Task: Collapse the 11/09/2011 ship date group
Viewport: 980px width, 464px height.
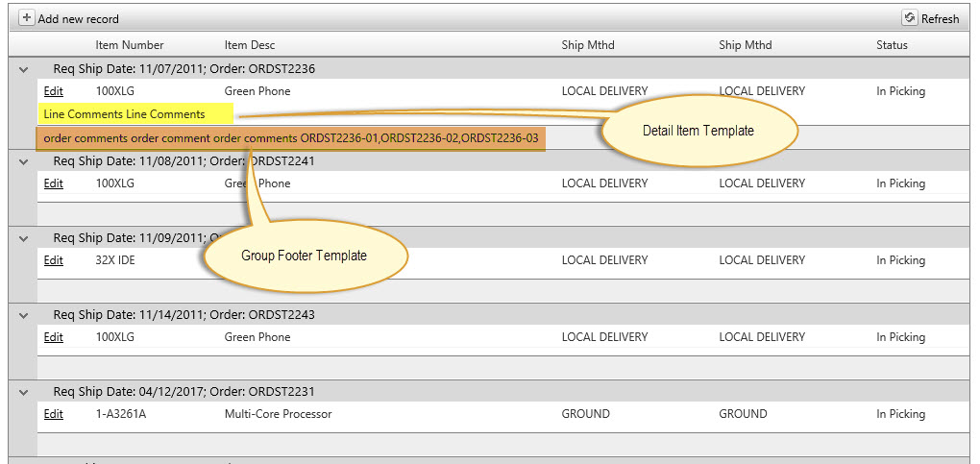Action: click(24, 239)
